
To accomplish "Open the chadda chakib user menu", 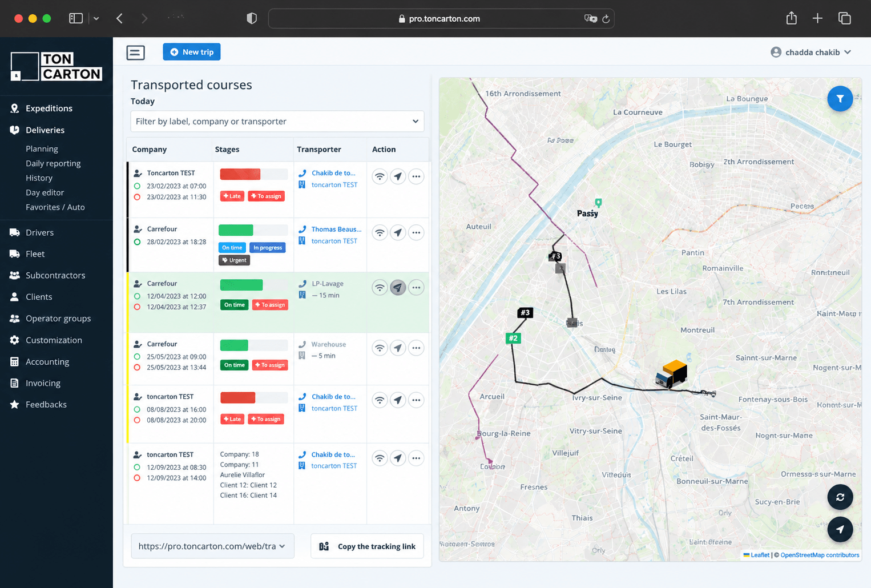I will (810, 53).
